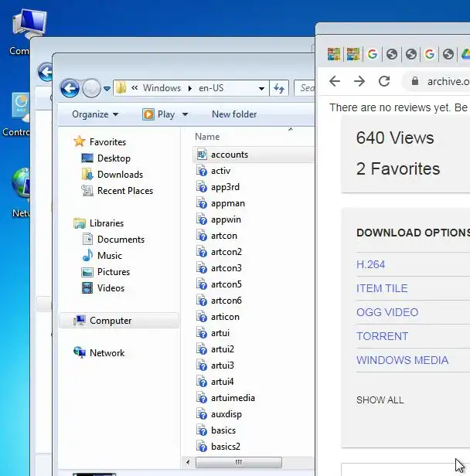Click the artuimedia file name
470x476 pixels.
(x=233, y=398)
